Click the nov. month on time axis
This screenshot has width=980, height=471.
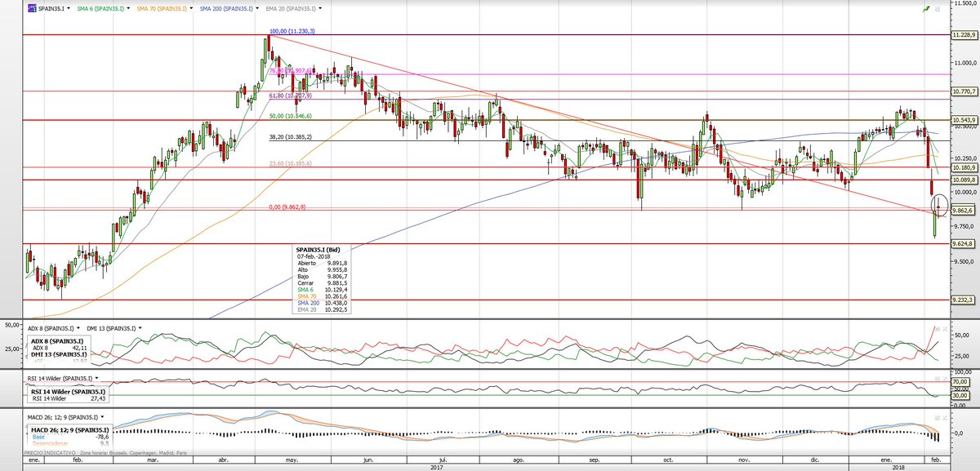coord(742,460)
